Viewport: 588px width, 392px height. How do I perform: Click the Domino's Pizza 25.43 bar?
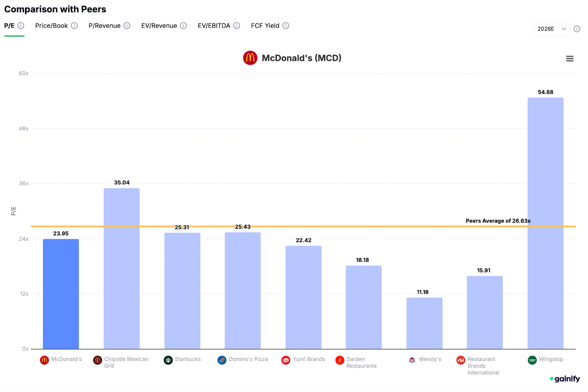243,291
